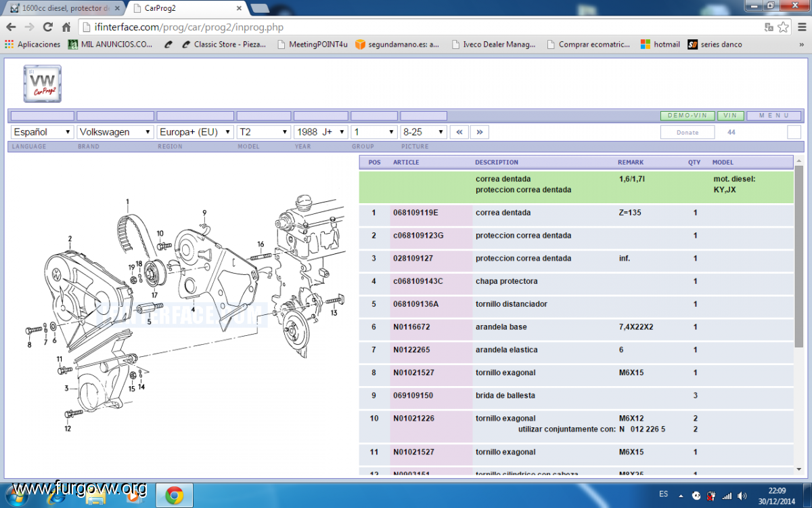This screenshot has width=812, height=508.
Task: Click the browser forward arrow
Action: 29,27
